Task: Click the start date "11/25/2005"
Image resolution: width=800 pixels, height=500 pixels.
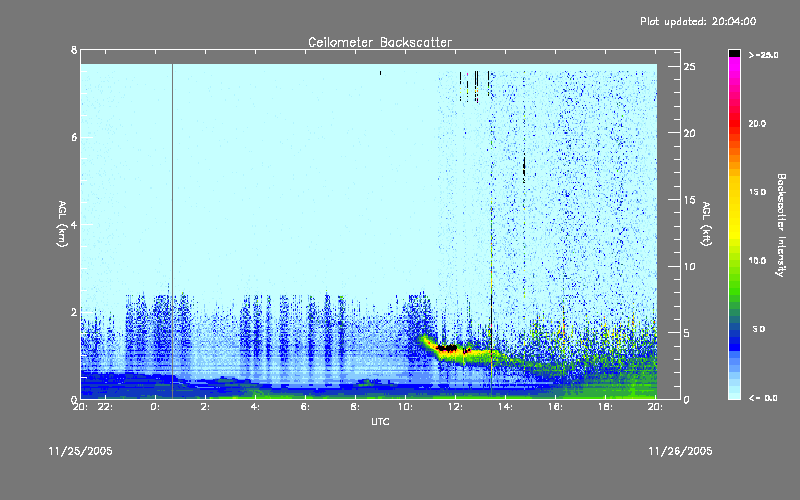Action: click(x=81, y=451)
